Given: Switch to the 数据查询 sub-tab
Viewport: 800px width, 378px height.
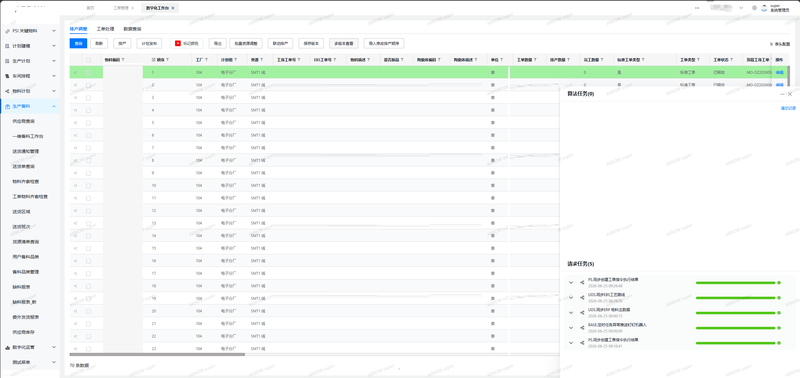Looking at the screenshot, I should coord(133,29).
